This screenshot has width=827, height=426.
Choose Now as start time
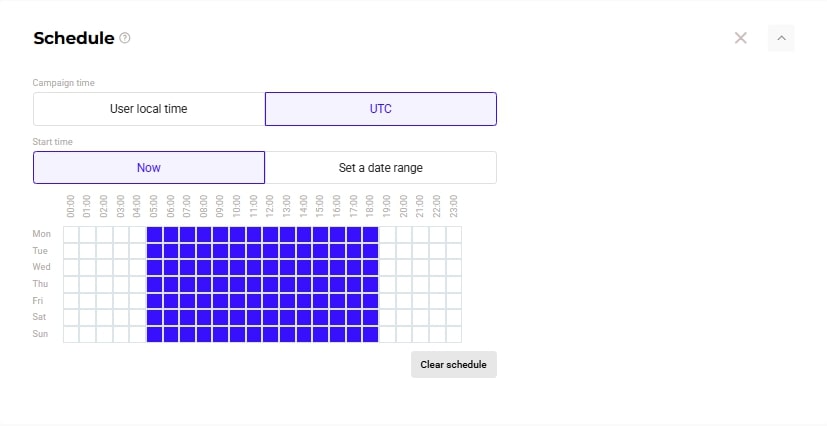[149, 168]
